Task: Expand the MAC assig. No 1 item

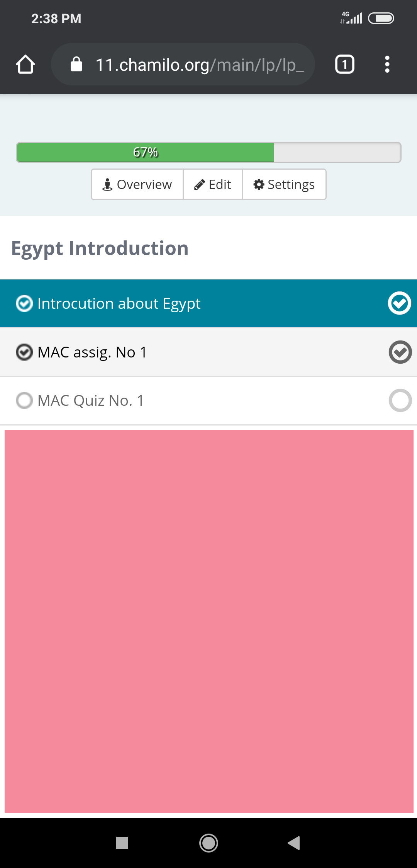Action: pos(92,352)
